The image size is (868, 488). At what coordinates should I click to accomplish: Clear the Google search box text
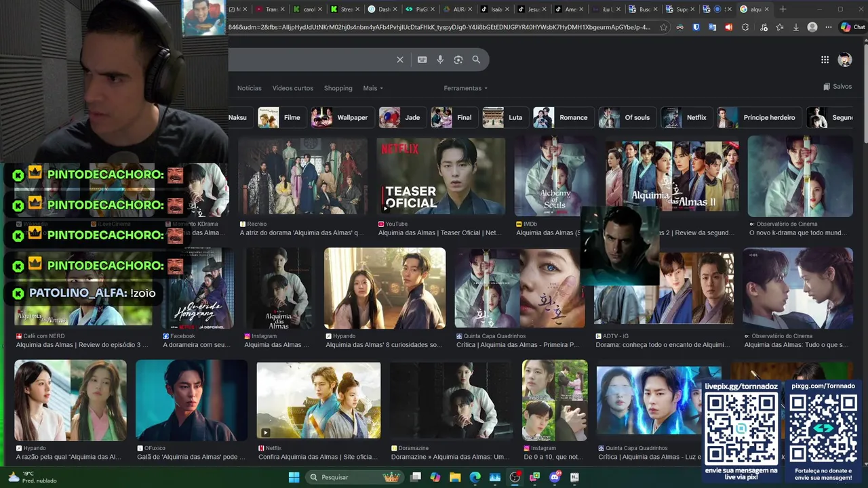click(x=400, y=60)
